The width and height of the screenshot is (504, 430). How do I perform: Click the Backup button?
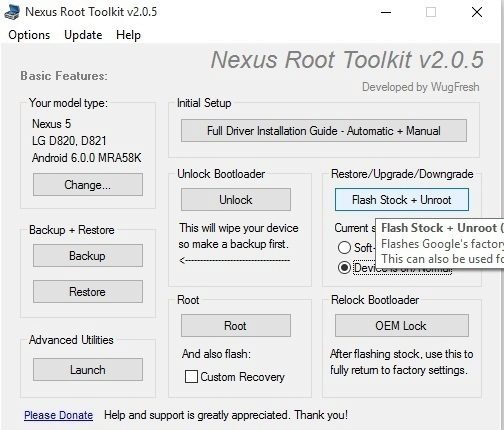pos(88,256)
